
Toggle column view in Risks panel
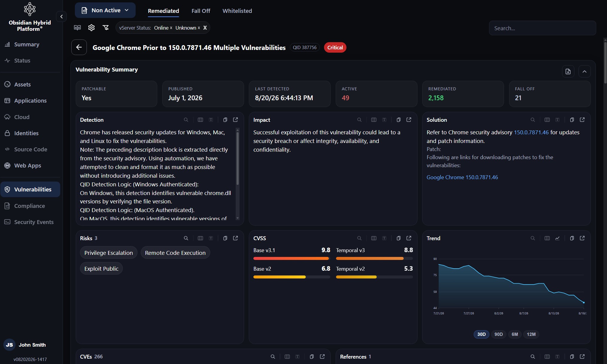click(200, 238)
